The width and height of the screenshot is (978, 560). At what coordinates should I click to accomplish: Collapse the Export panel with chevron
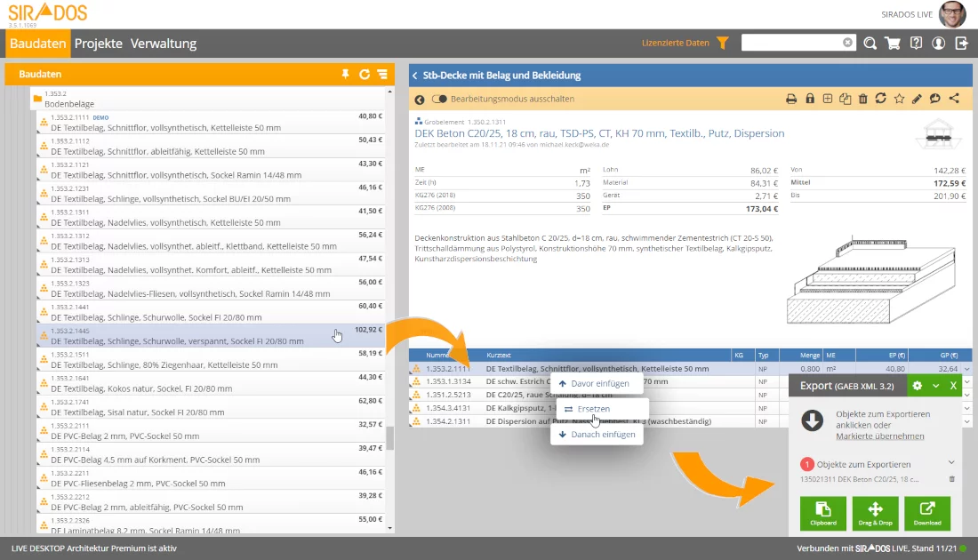(x=935, y=386)
